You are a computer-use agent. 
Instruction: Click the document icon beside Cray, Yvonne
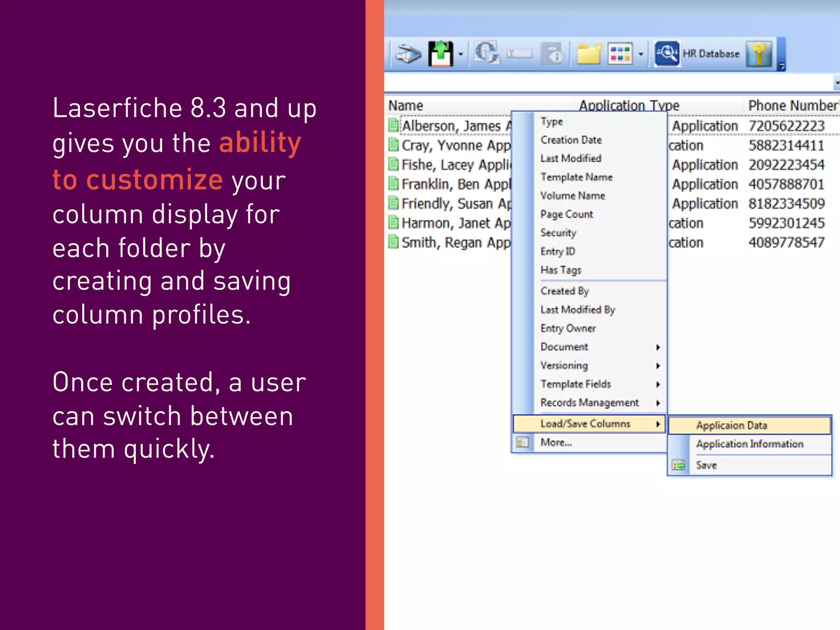coord(393,144)
